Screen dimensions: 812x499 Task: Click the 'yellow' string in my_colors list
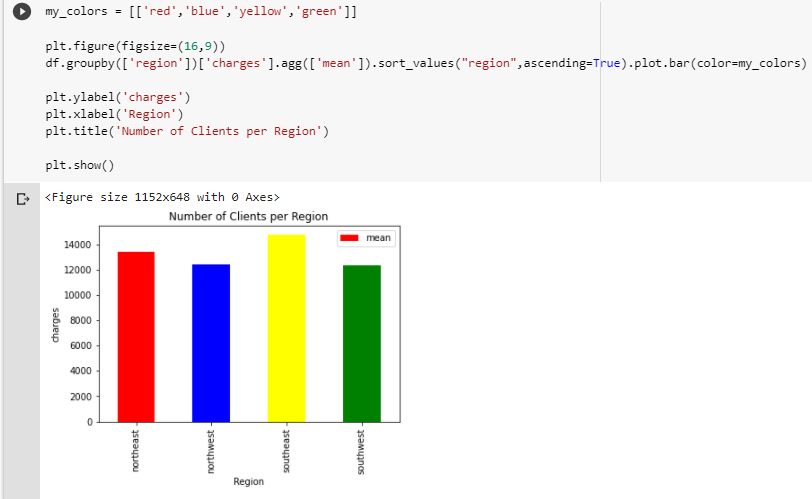point(260,11)
